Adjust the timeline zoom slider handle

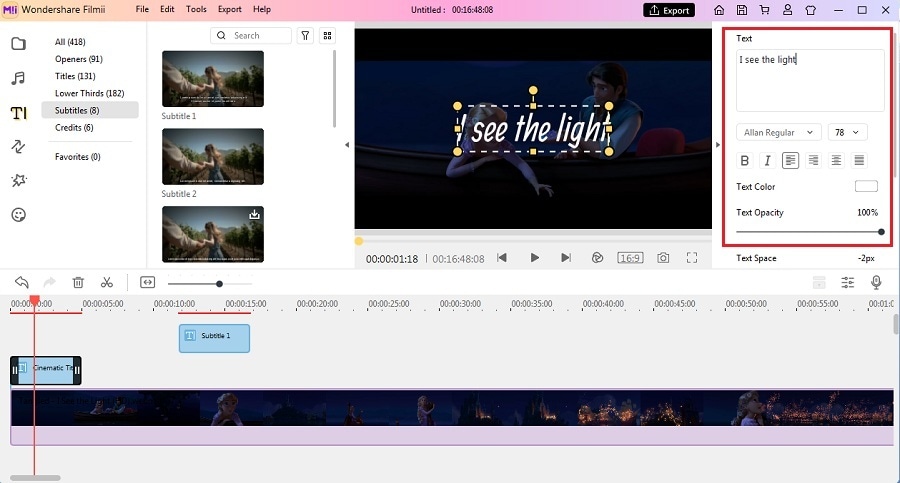click(x=219, y=284)
